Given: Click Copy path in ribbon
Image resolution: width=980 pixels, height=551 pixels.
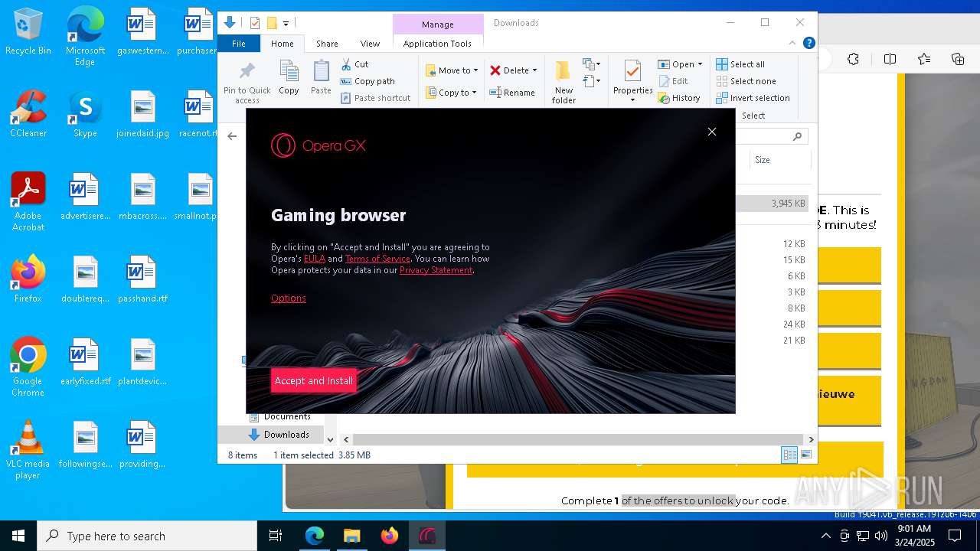Looking at the screenshot, I should tap(367, 81).
